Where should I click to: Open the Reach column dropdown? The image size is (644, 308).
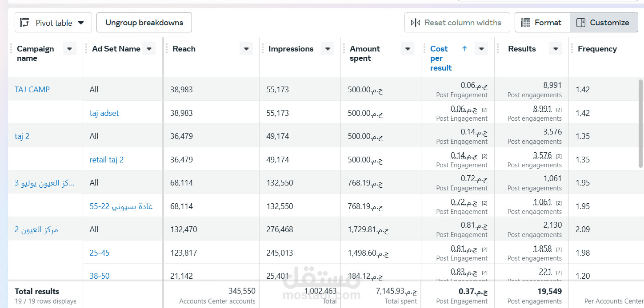pos(246,49)
